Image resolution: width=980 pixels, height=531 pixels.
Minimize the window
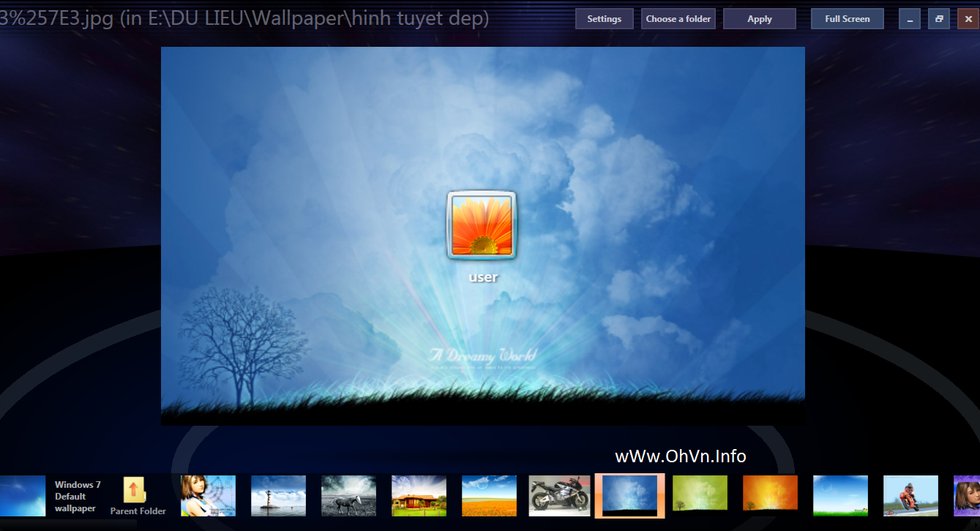tap(910, 19)
